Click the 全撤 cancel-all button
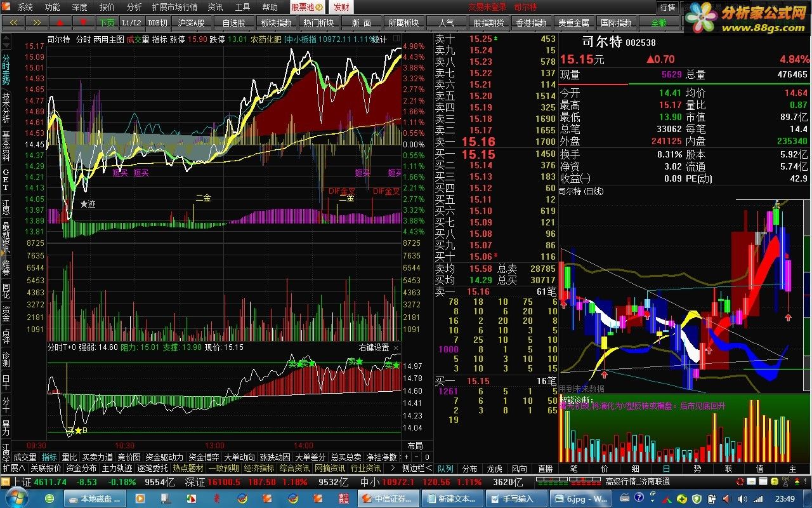The width and height of the screenshot is (812, 508). coord(658,22)
